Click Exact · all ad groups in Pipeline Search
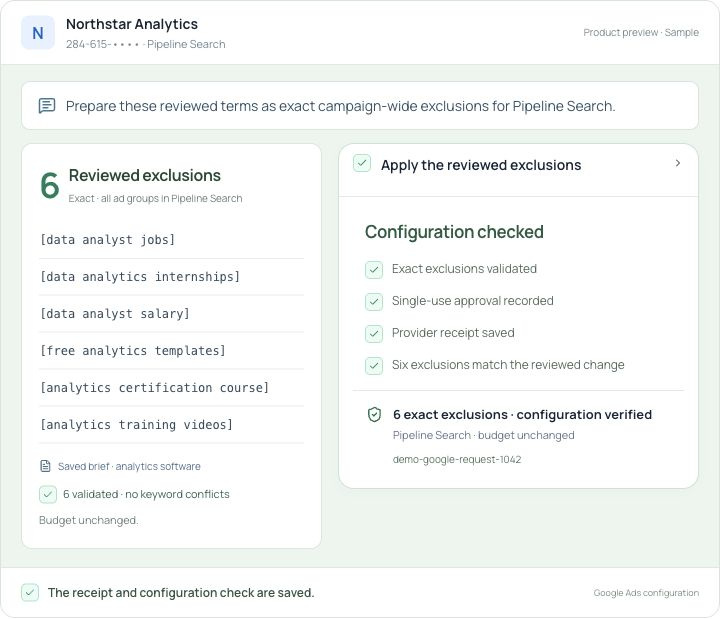 coord(155,198)
